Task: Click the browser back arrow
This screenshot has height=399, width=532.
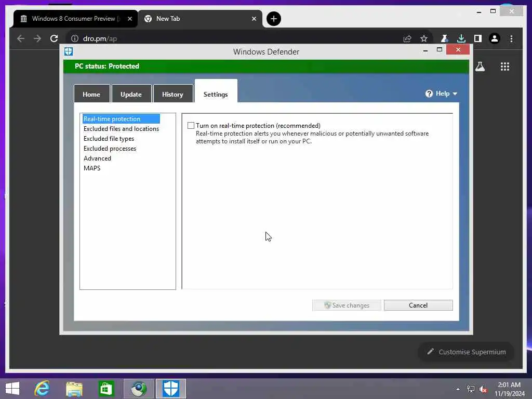Action: [x=21, y=38]
